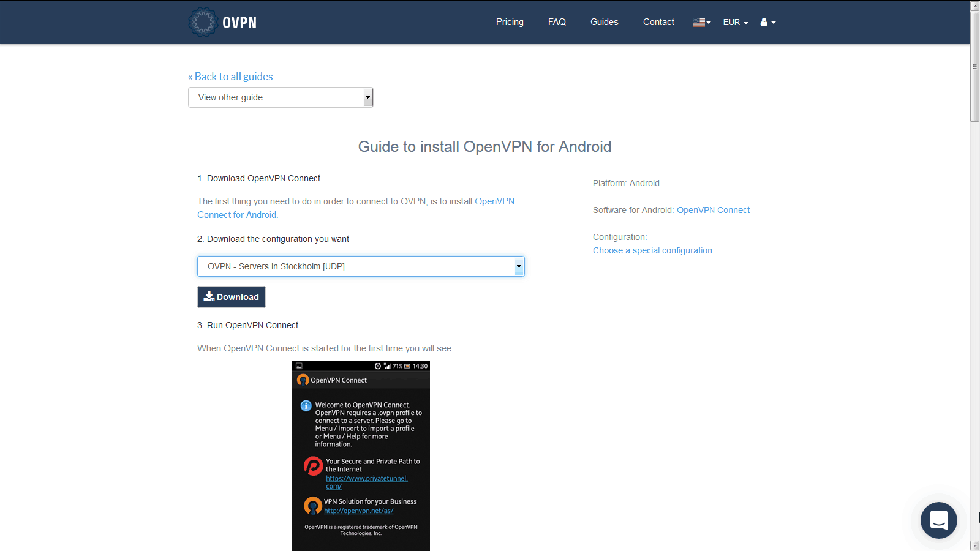This screenshot has width=980, height=551.
Task: Open the Contact page
Action: click(658, 22)
